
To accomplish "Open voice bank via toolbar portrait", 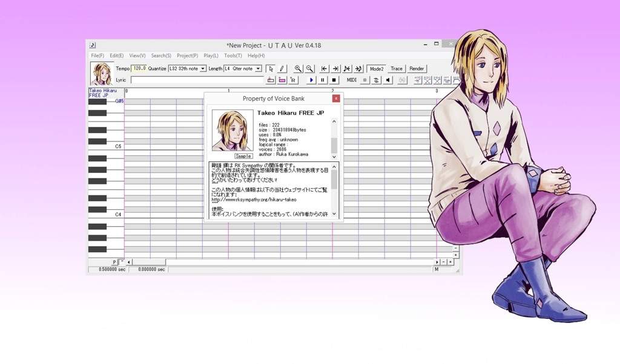I will [102, 74].
